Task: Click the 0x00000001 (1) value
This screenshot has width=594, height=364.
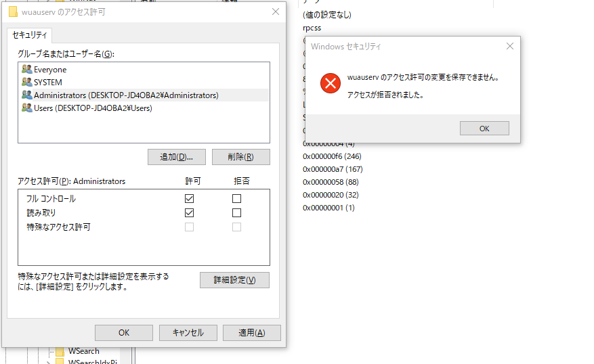Action: (x=328, y=208)
